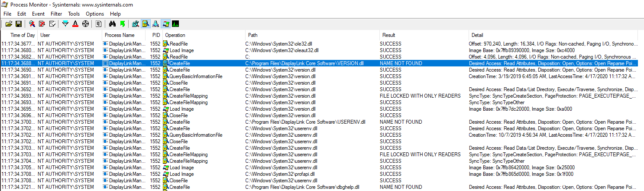
Task: Click the Process Monitor title bar icon
Action: (4, 4)
